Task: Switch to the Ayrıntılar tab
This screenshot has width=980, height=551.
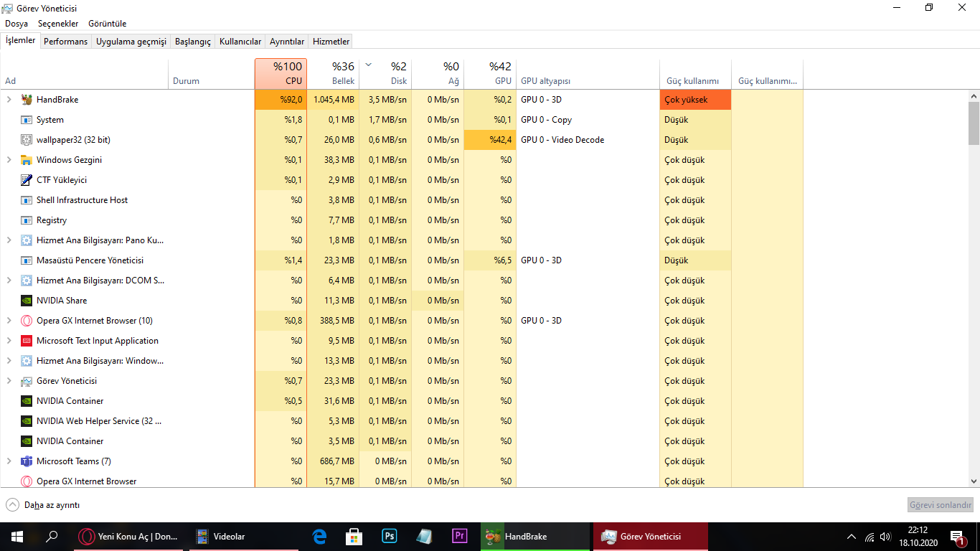Action: (287, 42)
